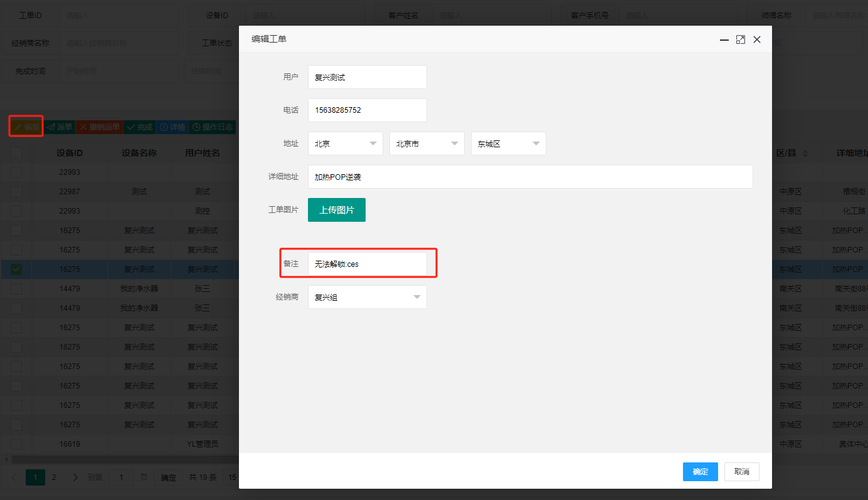Click the 编辑 pencil toolbar button
The image size is (868, 500).
(26, 127)
